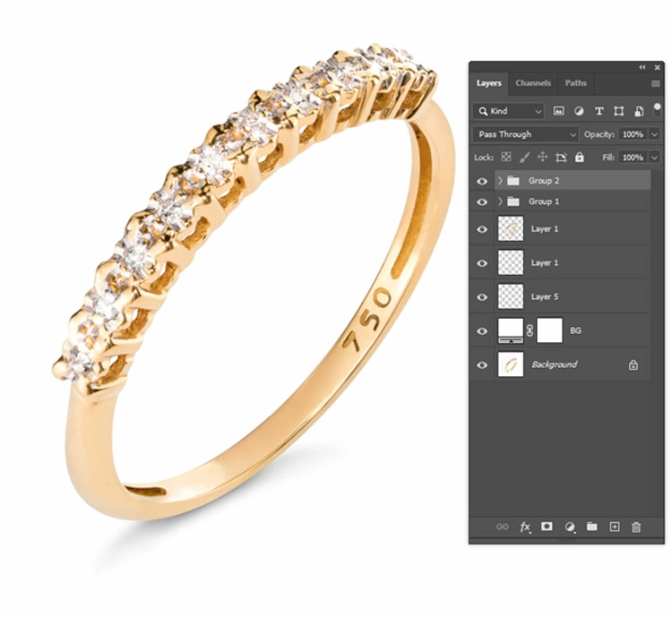Click the Fill 100% field
The image size is (672, 617).
point(633,158)
